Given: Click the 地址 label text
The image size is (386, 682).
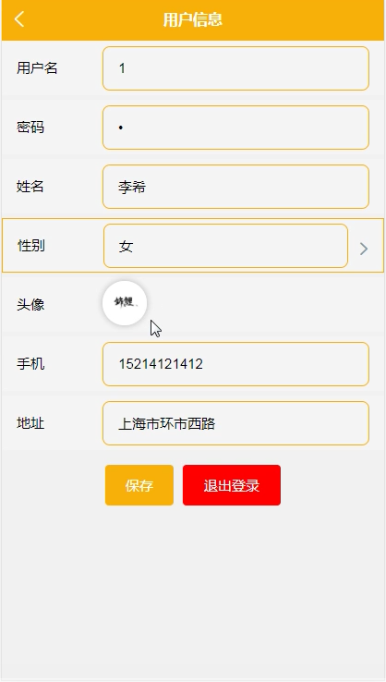Looking at the screenshot, I should click(30, 423).
